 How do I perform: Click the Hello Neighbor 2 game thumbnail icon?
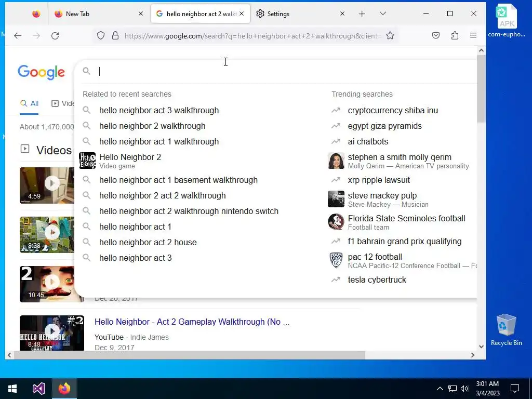pos(87,161)
